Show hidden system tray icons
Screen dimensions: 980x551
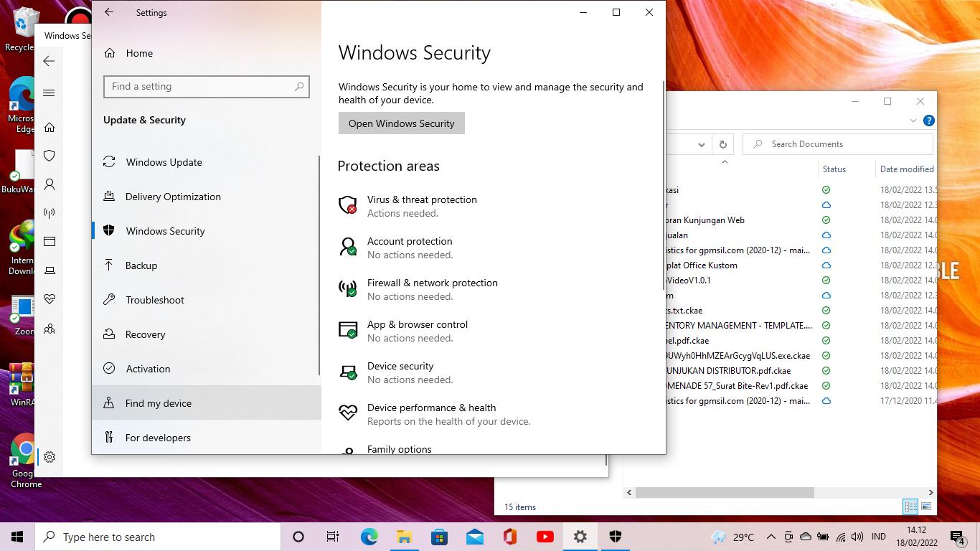(771, 537)
